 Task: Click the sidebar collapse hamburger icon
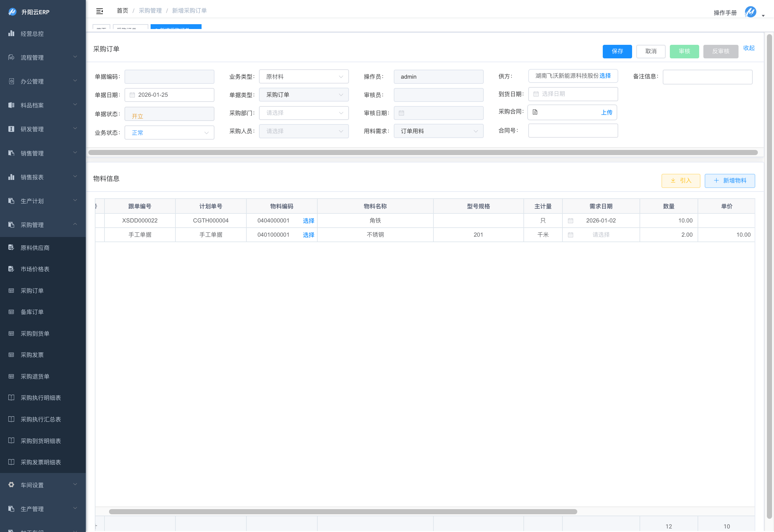click(x=99, y=11)
